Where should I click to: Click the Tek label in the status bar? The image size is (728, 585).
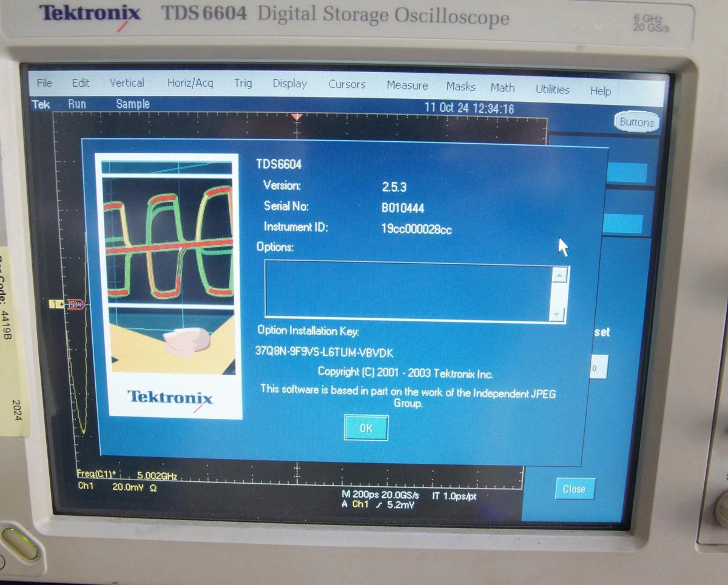click(x=41, y=104)
